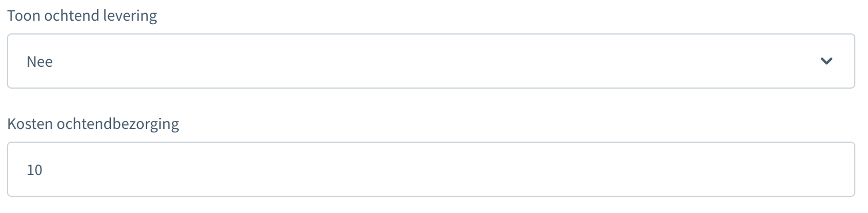868x213 pixels.
Task: Select the field showing 10
Action: click(x=431, y=169)
